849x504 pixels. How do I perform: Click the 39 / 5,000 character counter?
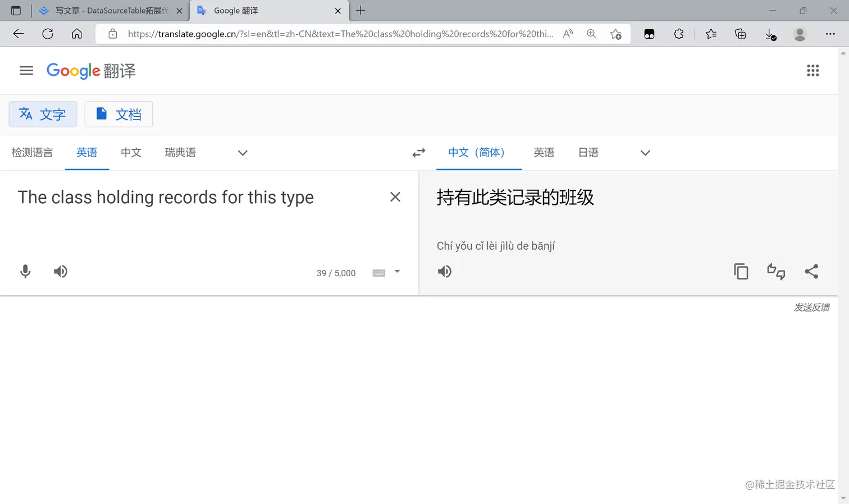336,273
